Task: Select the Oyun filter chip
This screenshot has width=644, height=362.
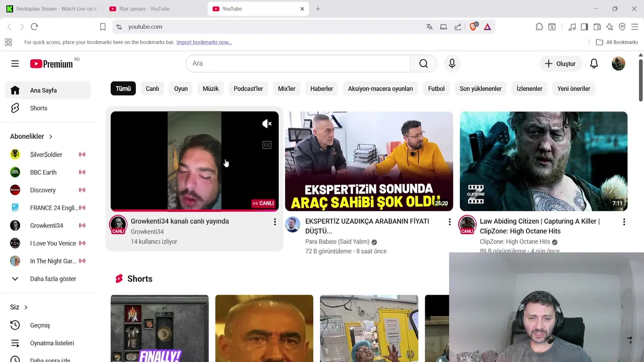Action: pyautogui.click(x=181, y=88)
